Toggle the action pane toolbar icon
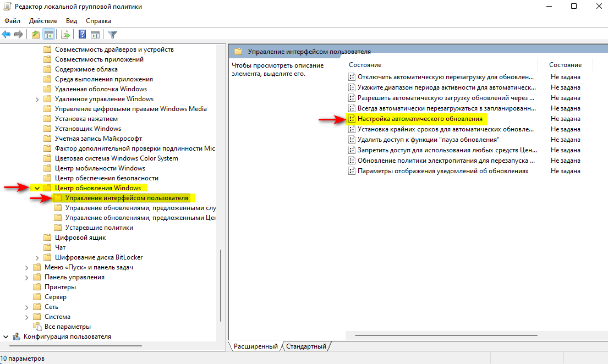Viewport: 608px width, 364px height. (95, 35)
